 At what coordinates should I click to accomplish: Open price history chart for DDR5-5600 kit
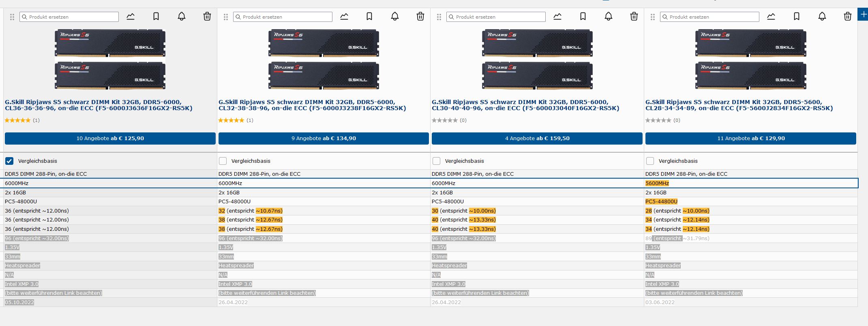771,17
